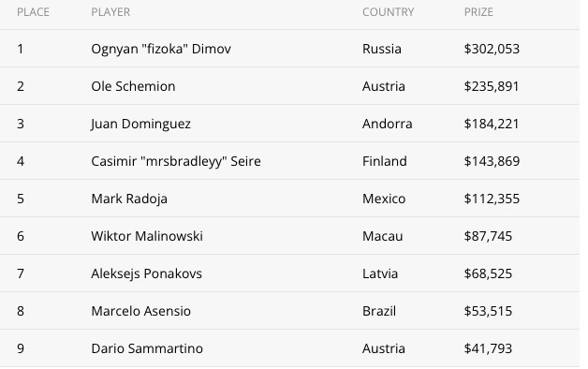
Task: Click the Latvia country cell
Action: (x=380, y=273)
